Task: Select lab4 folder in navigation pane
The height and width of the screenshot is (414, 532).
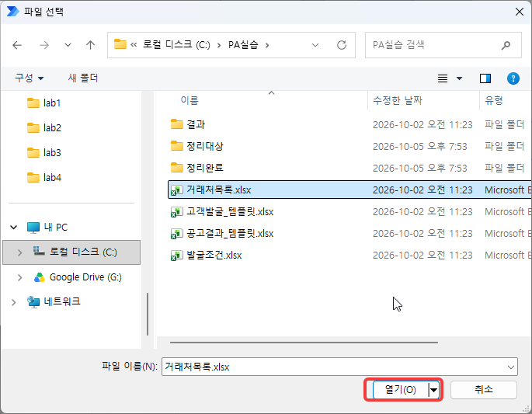Action: click(x=43, y=177)
